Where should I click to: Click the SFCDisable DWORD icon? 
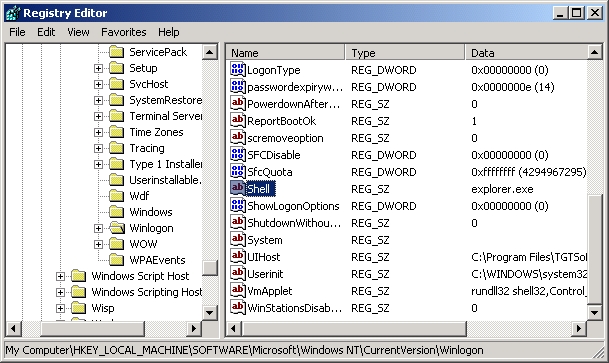(x=238, y=155)
